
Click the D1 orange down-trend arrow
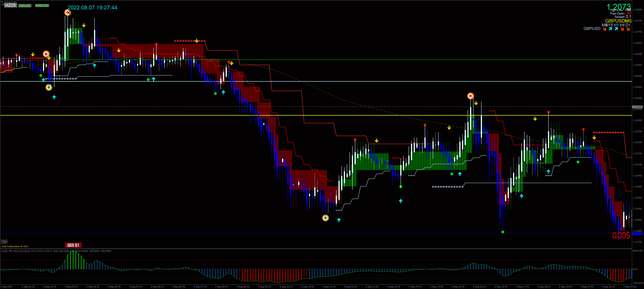click(628, 29)
